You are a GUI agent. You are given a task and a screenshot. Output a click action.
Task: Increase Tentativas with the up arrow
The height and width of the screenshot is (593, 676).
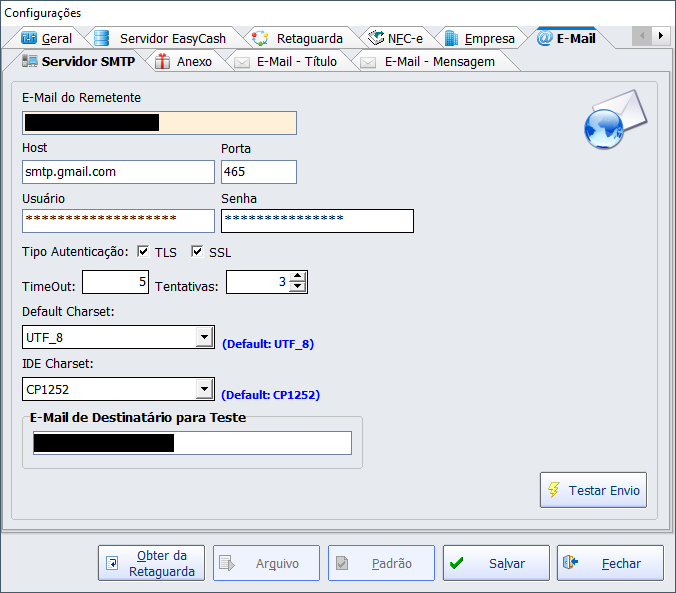tap(297, 277)
